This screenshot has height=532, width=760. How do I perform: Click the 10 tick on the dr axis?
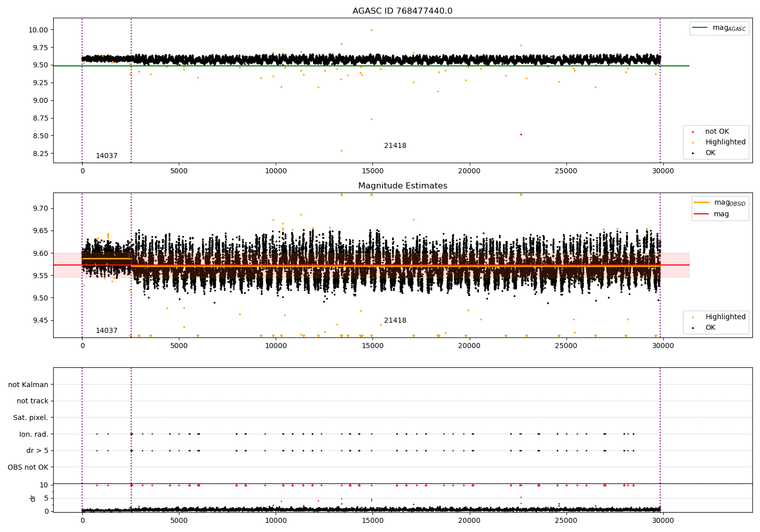[x=44, y=485]
